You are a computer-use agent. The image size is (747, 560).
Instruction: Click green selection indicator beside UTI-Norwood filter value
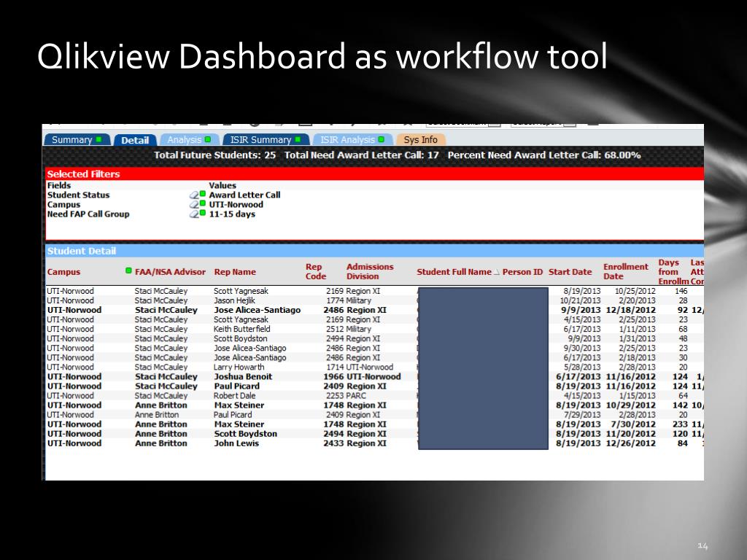click(x=203, y=203)
